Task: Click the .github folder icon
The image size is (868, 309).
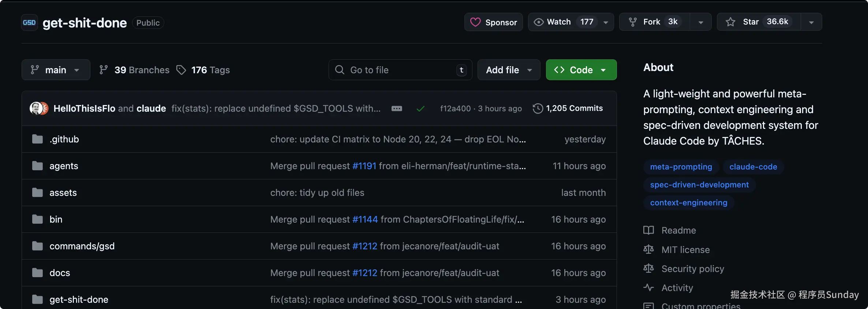Action: (37, 139)
